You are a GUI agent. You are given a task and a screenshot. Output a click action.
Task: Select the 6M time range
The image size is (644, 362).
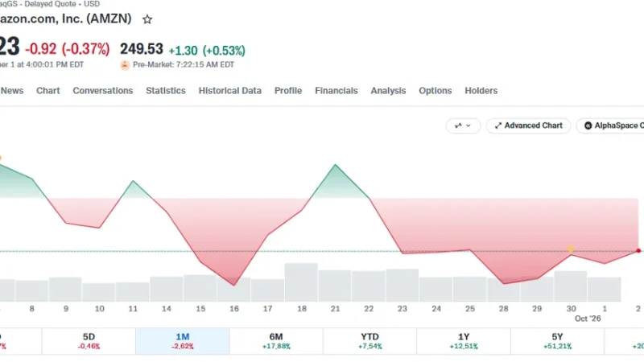[x=276, y=341]
